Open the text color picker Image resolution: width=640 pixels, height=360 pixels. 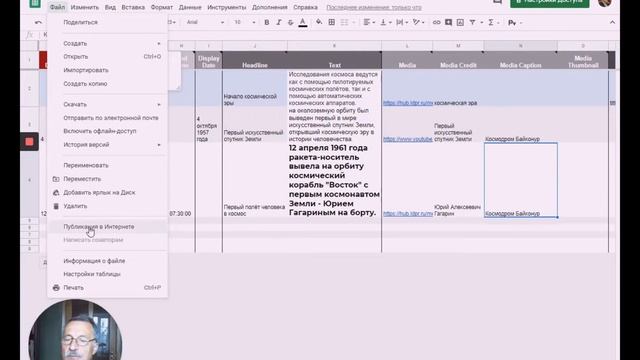(303, 22)
